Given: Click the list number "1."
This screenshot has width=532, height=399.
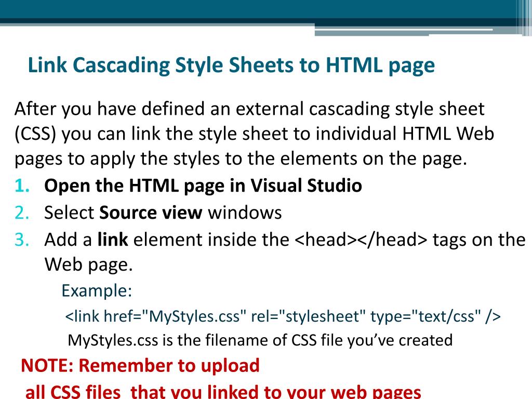Looking at the screenshot, I should coord(22,186).
